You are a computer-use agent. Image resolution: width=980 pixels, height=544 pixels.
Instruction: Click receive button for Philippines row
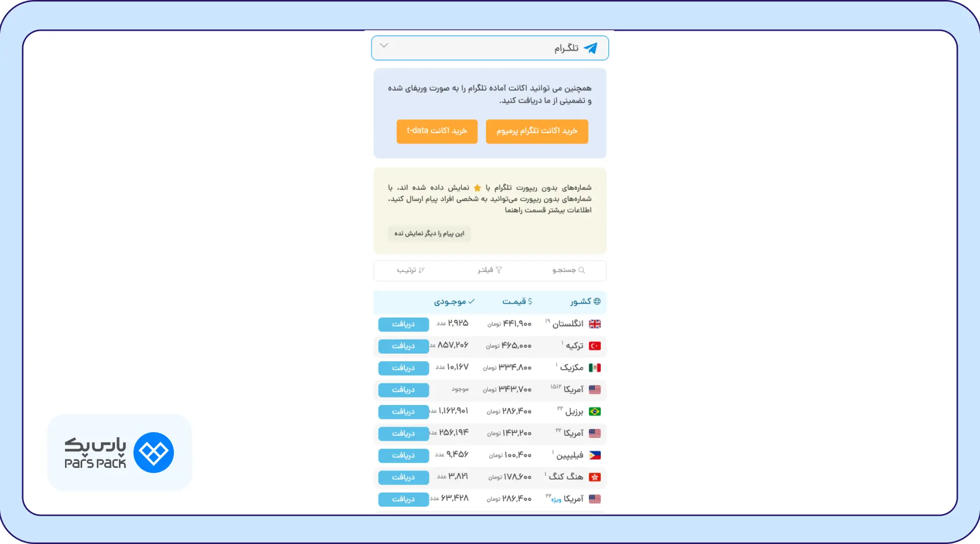coord(404,455)
